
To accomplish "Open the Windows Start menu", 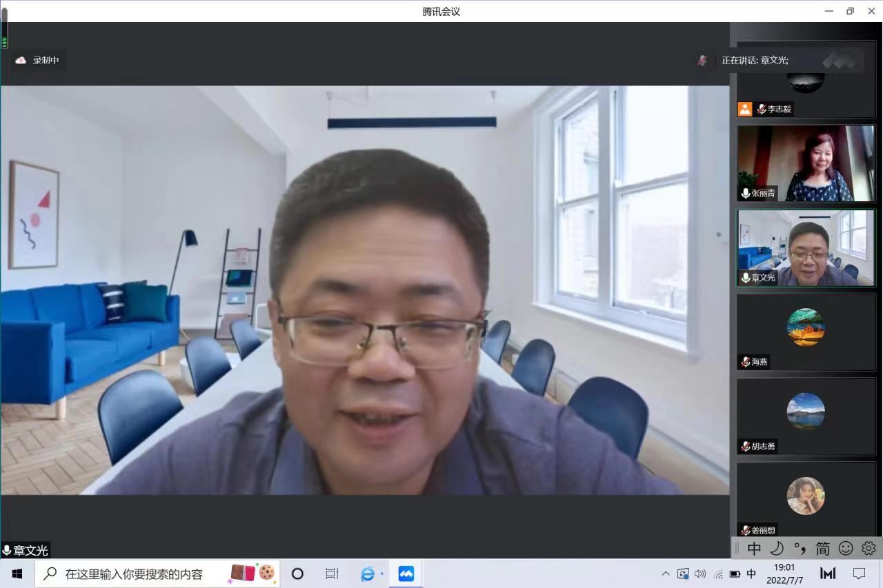I will point(17,574).
